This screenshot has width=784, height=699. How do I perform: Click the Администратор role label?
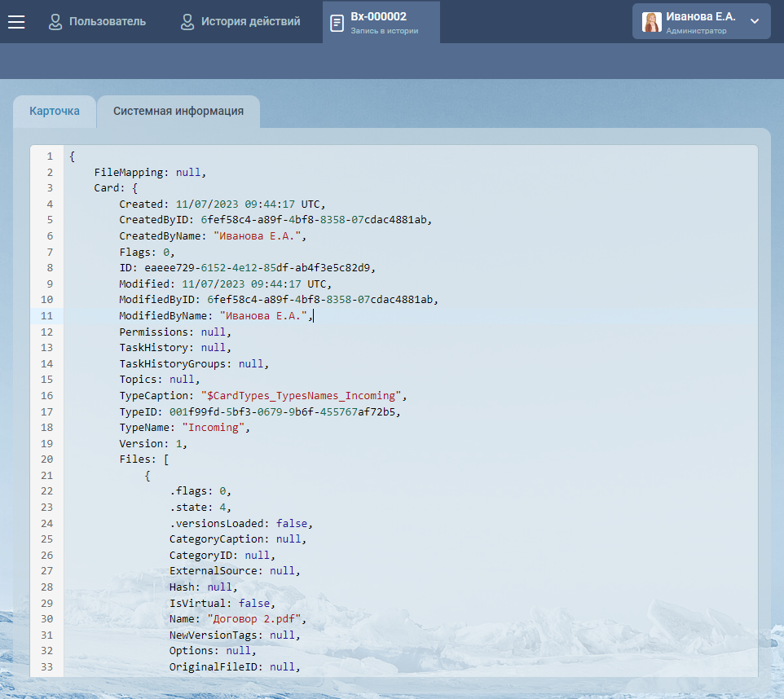pyautogui.click(x=695, y=31)
